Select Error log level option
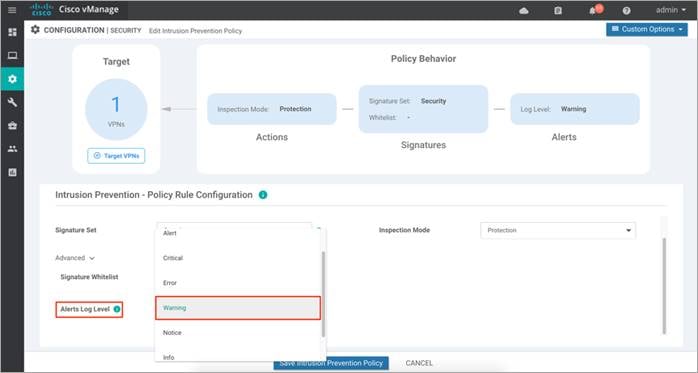The width and height of the screenshot is (698, 373). pyautogui.click(x=237, y=283)
